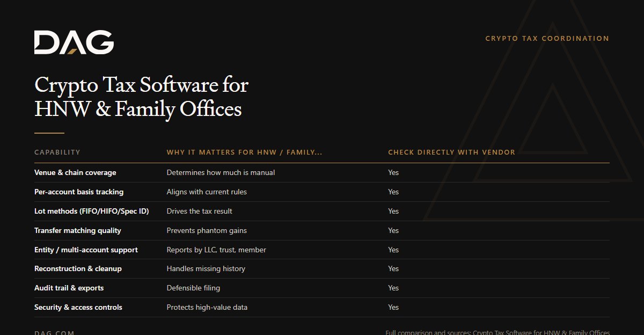Click 'Aligns with current rules'
Screen dimensions: 644x335
pos(207,192)
